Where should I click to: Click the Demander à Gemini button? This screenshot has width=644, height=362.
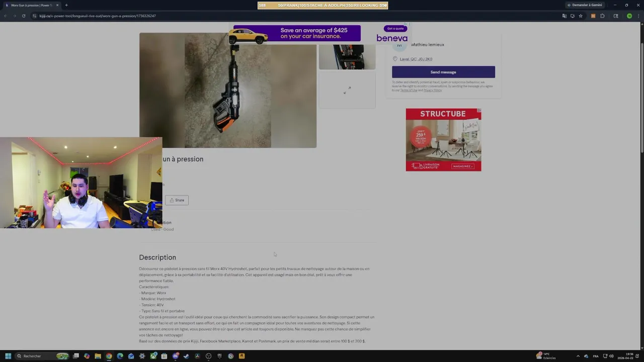tap(585, 5)
